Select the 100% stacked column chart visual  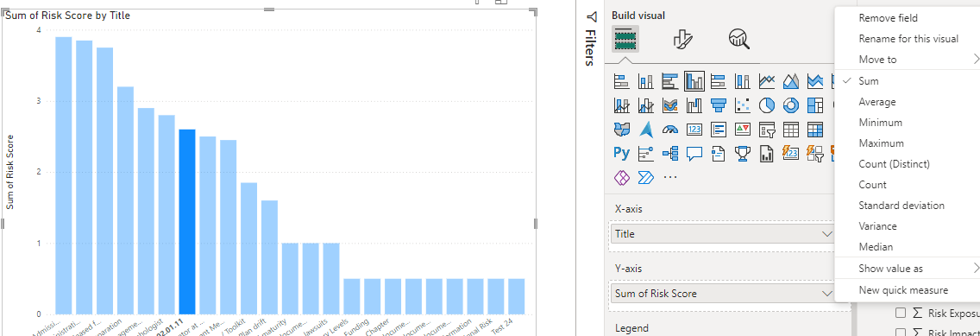(x=743, y=80)
